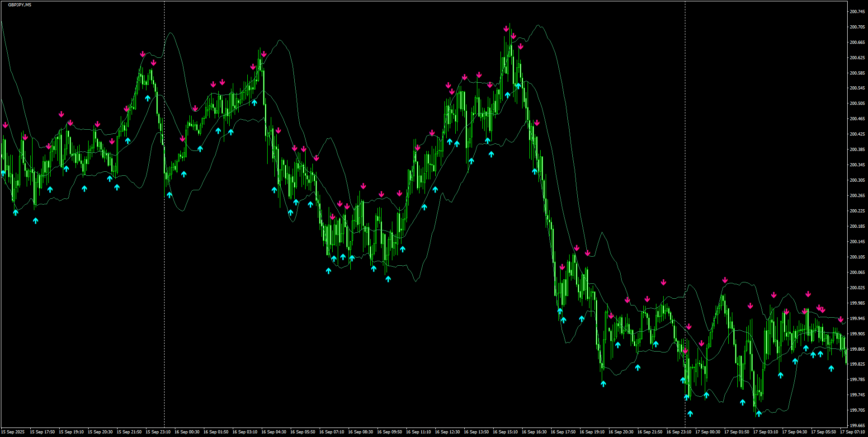Select the 16 Sep 21:50 time label
The width and height of the screenshot is (868, 437).
click(x=650, y=432)
